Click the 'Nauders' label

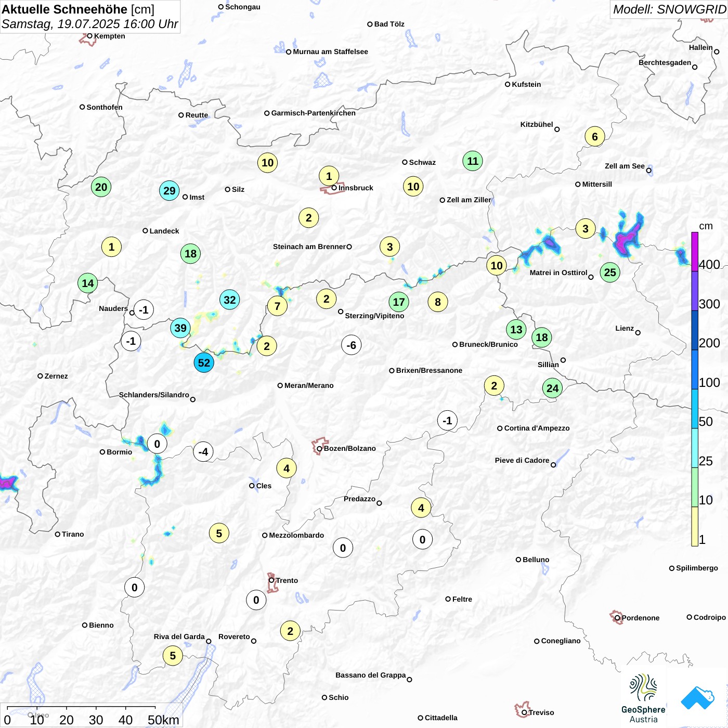(113, 308)
